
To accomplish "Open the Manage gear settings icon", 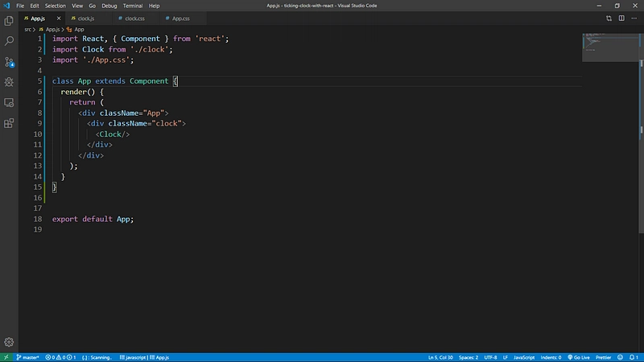I will click(9, 342).
